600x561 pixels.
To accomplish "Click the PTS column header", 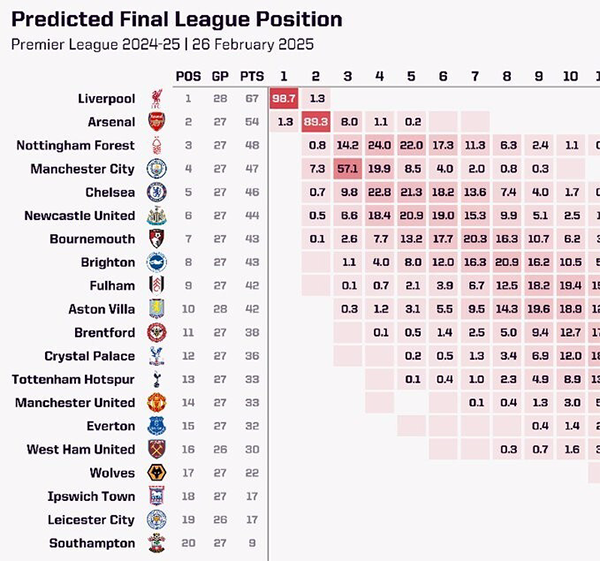I will (x=252, y=76).
